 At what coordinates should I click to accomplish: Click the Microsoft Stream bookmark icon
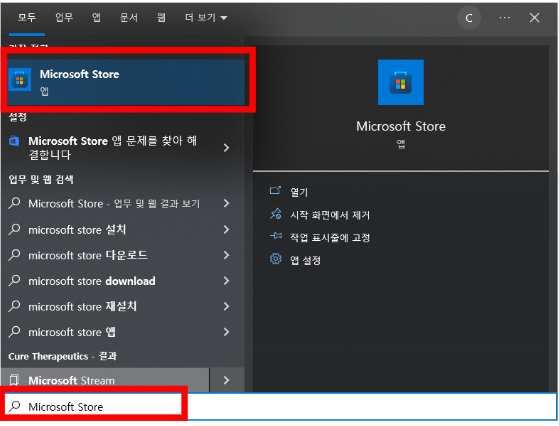pyautogui.click(x=14, y=380)
